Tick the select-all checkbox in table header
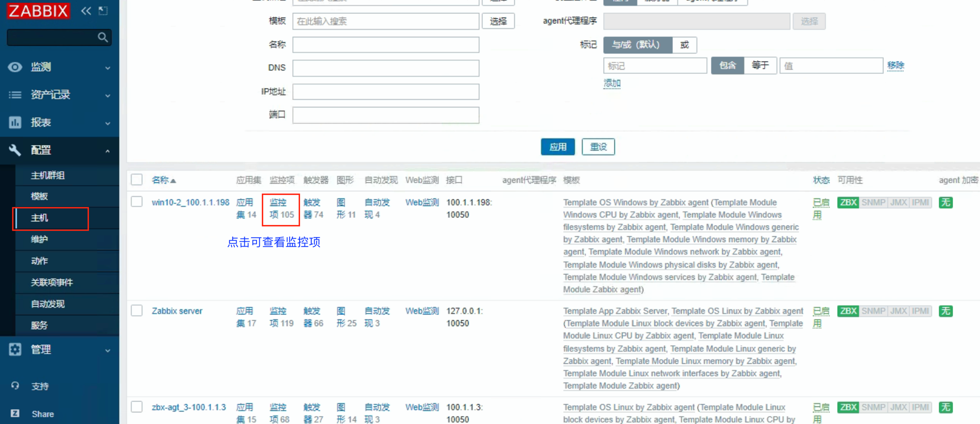The height and width of the screenshot is (424, 980). click(x=137, y=180)
